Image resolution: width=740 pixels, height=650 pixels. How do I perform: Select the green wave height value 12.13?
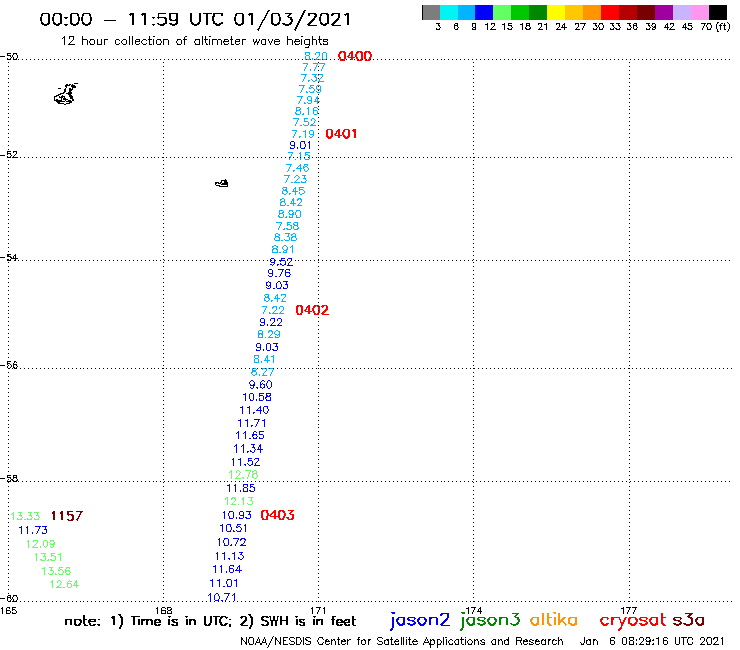pyautogui.click(x=239, y=501)
